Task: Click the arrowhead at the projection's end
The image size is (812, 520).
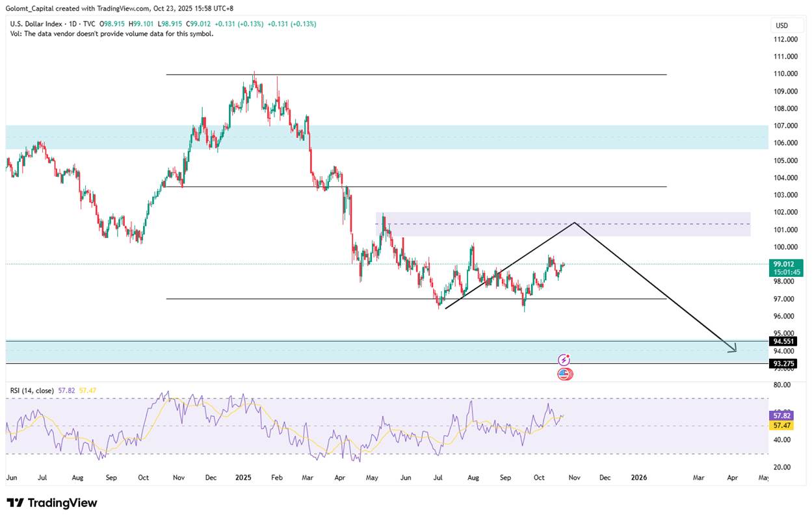Action: point(733,349)
